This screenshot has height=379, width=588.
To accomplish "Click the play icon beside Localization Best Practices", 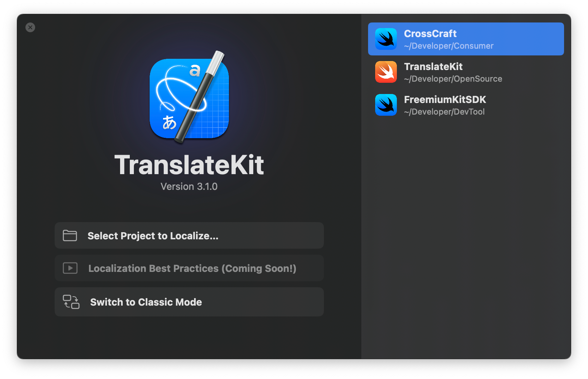I will coord(70,268).
